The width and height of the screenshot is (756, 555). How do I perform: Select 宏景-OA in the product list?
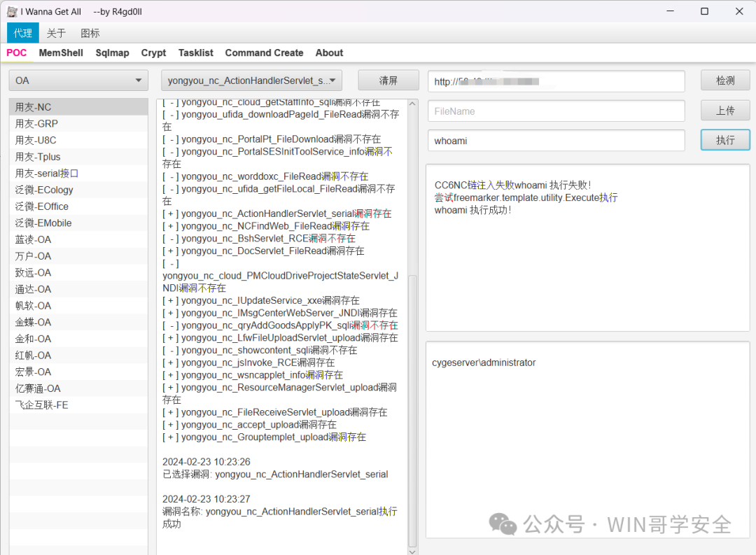(78, 372)
